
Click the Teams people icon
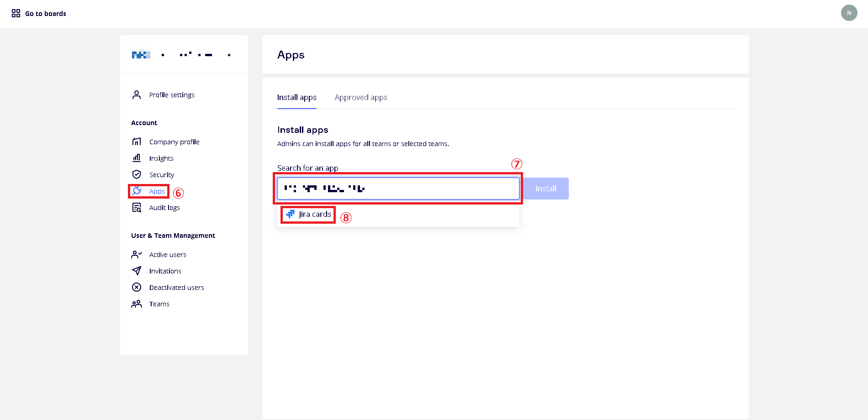[137, 304]
